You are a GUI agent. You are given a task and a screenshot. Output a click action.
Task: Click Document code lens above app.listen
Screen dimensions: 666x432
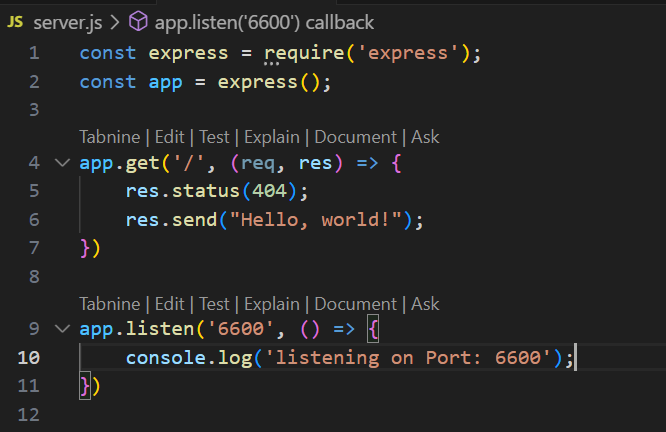(356, 304)
